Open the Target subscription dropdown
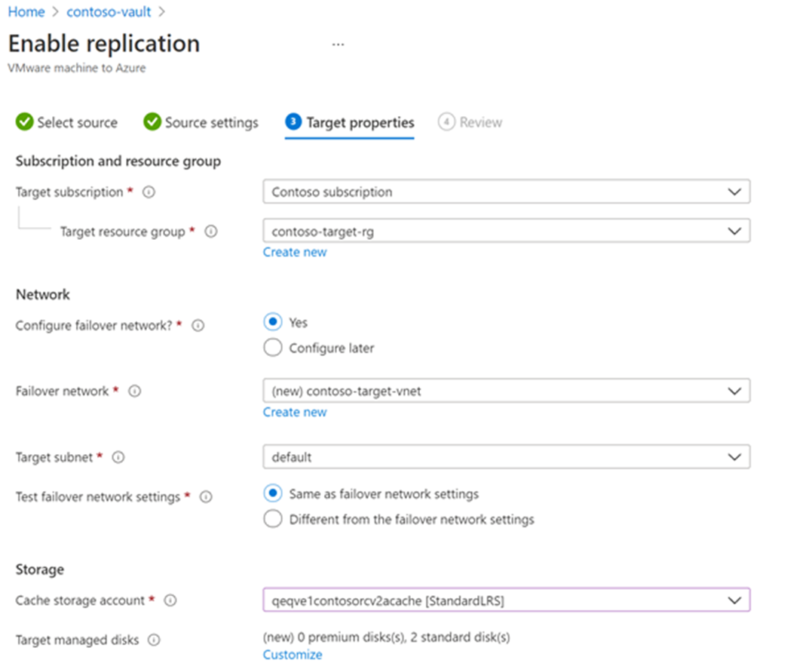Viewport: 812px width, 663px height. point(507,192)
